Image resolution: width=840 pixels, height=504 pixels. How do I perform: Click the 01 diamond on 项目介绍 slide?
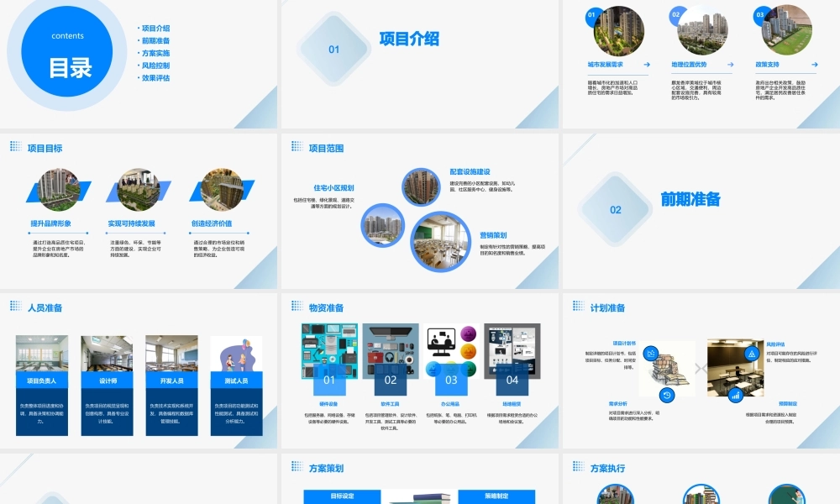click(333, 50)
